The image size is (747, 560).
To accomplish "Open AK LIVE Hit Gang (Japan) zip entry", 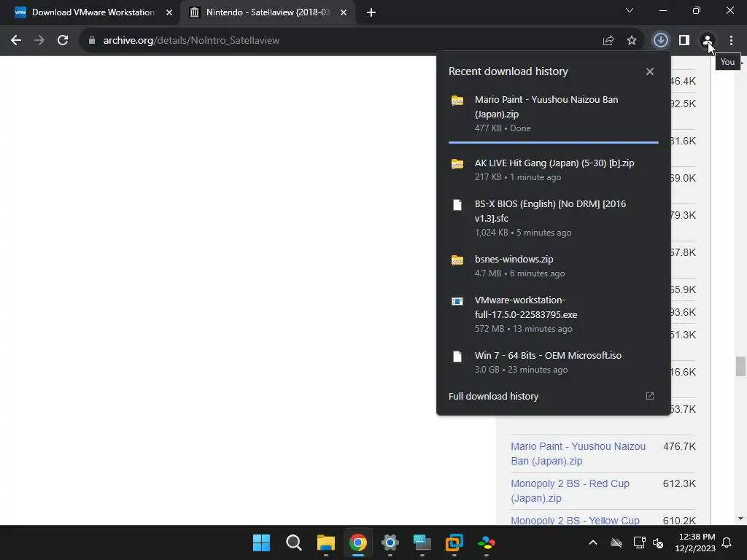I will point(553,170).
